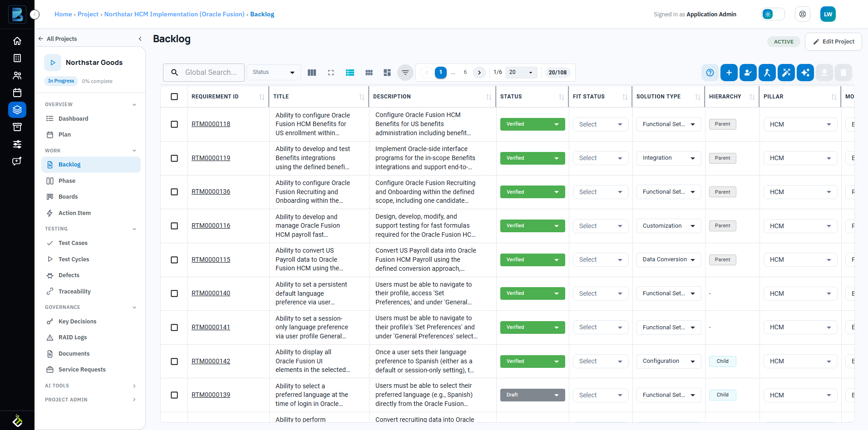Open Data Conversion solution type dropdown
This screenshot has height=430, width=868.
669,260
